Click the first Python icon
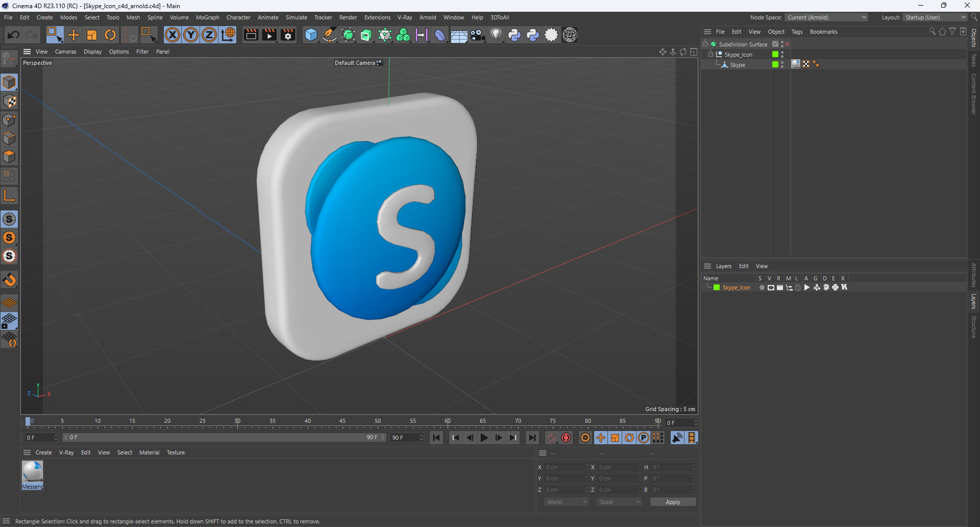This screenshot has height=527, width=980. (514, 35)
